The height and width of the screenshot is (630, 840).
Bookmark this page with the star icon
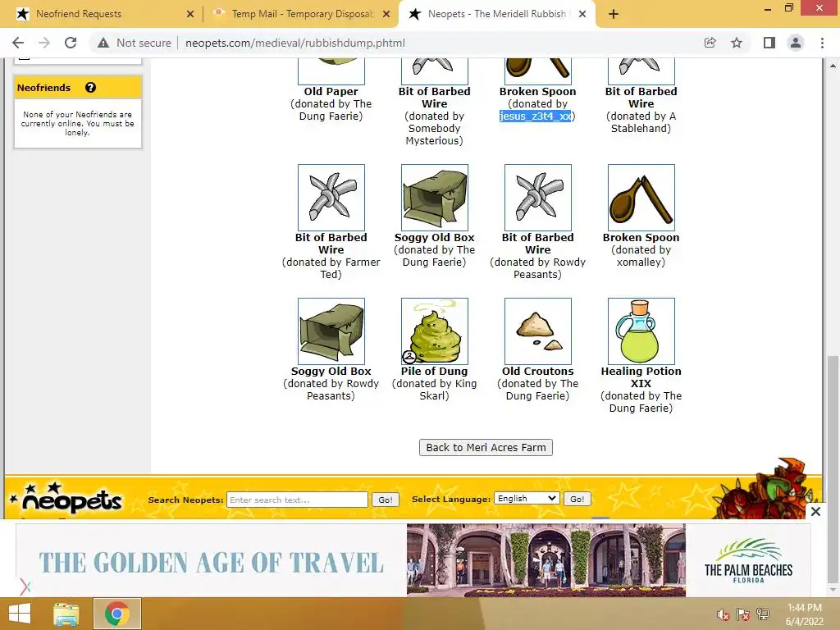click(x=737, y=43)
